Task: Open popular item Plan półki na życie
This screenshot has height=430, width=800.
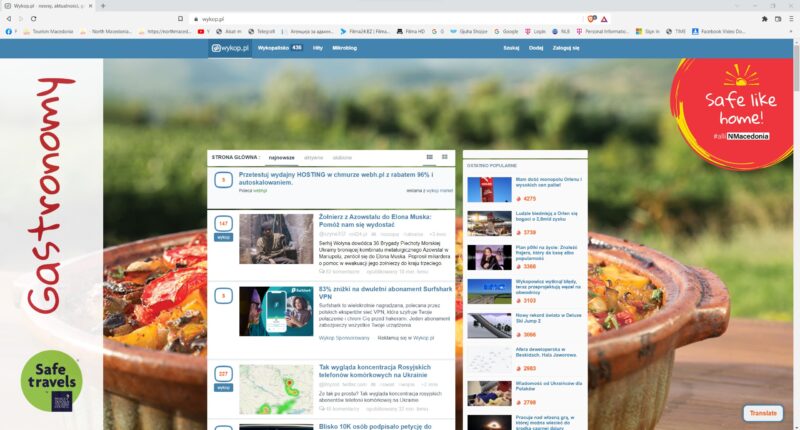Action: click(546, 252)
